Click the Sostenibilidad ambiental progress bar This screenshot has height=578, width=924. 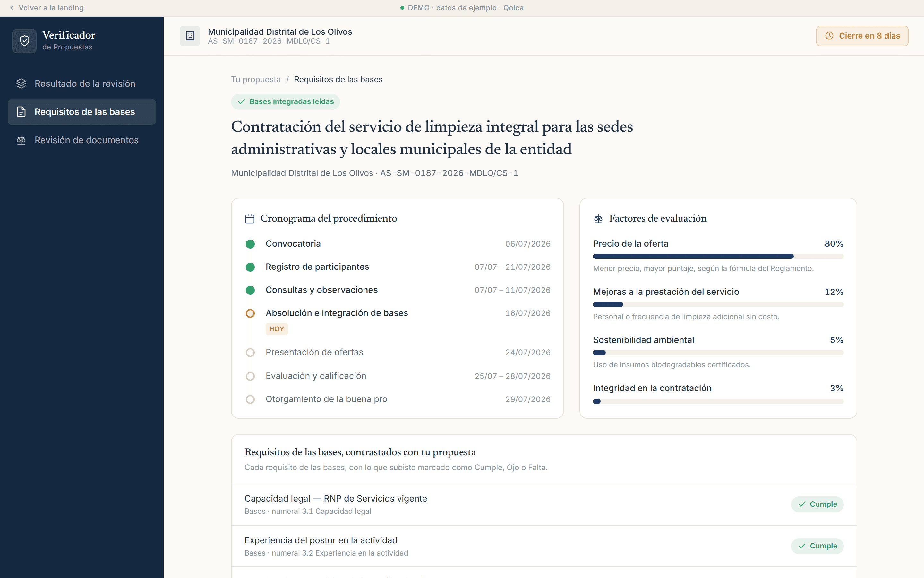tap(718, 353)
